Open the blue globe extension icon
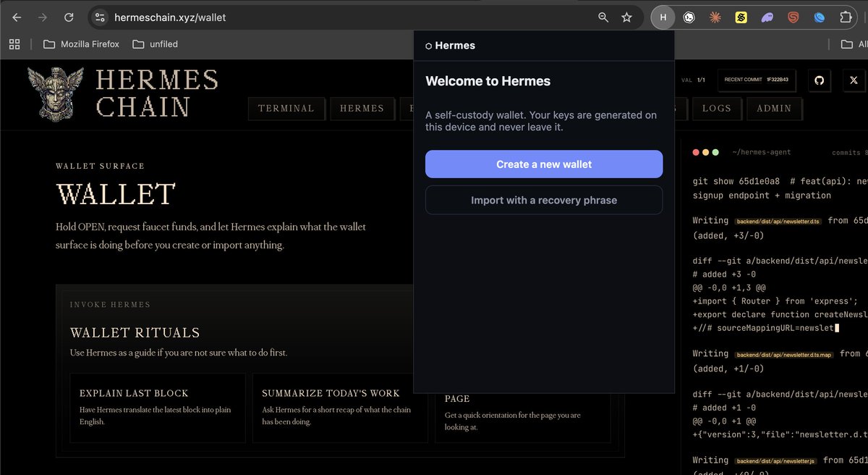The width and height of the screenshot is (868, 475). (x=819, y=17)
